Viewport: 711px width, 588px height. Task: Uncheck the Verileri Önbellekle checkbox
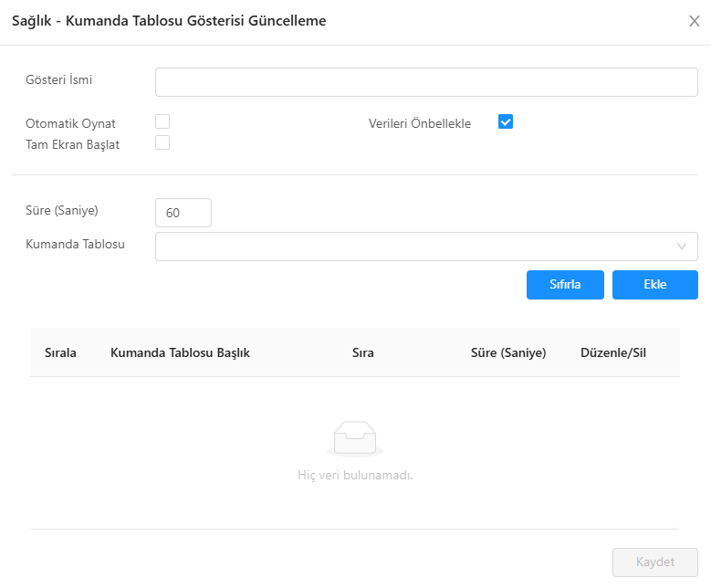(506, 121)
